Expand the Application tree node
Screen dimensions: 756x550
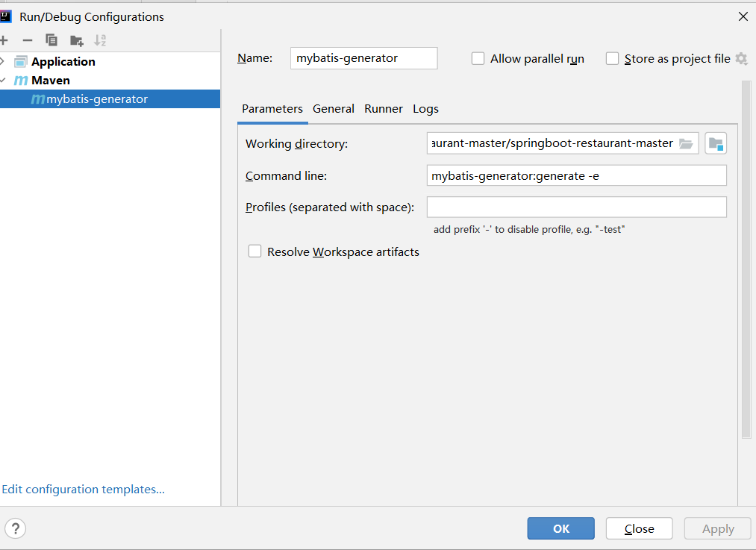click(2, 61)
